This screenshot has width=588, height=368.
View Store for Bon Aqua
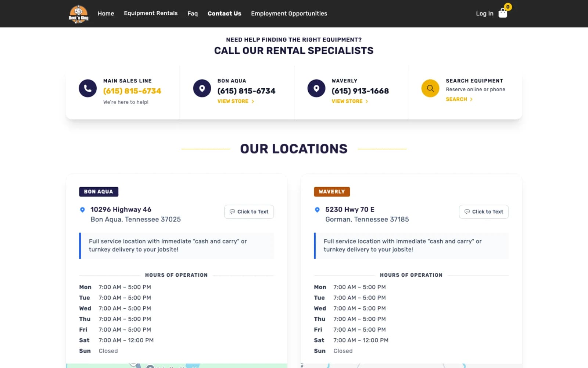[236, 101]
